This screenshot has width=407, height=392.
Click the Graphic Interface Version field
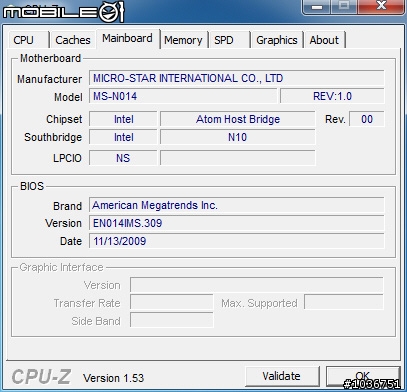(x=256, y=285)
